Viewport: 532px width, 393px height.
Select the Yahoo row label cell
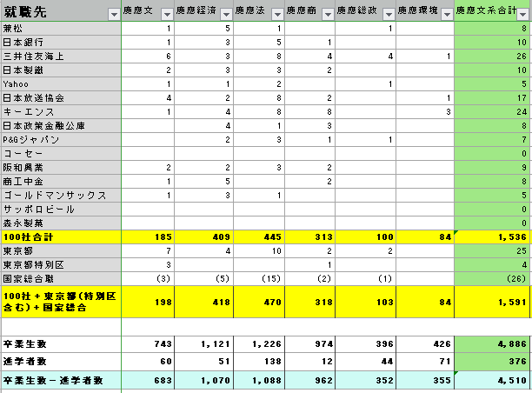[60, 84]
